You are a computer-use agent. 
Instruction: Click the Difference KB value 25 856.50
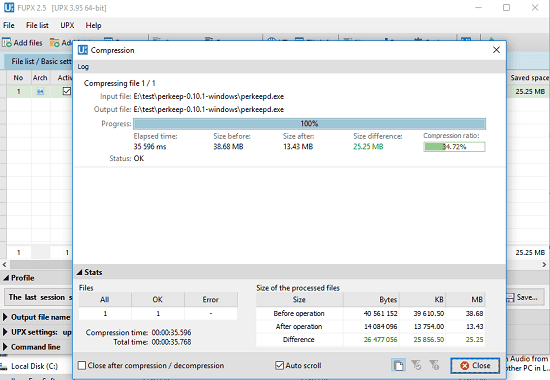click(429, 340)
